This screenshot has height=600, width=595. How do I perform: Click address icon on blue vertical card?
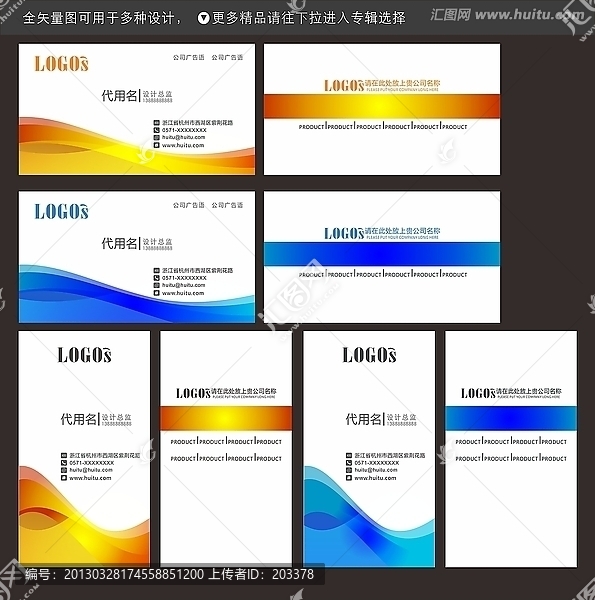coord(349,455)
